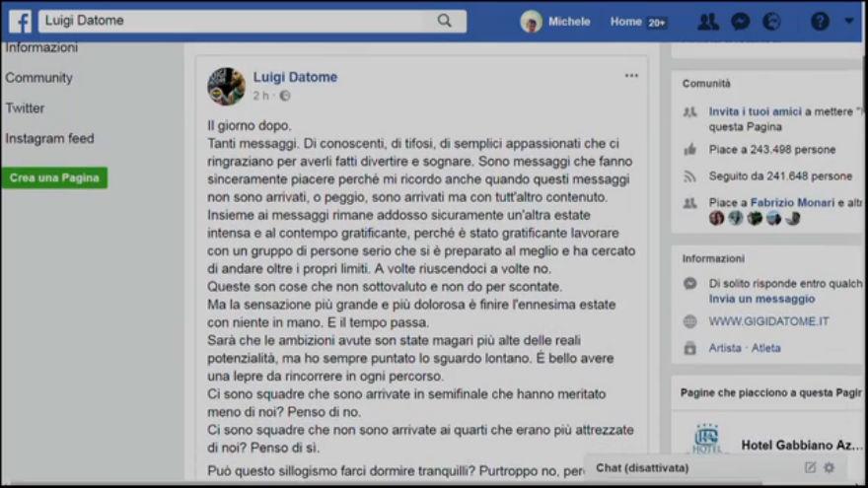Open the account dropdown arrow in top bar
Screen dimensions: 868x488
pos(849,21)
